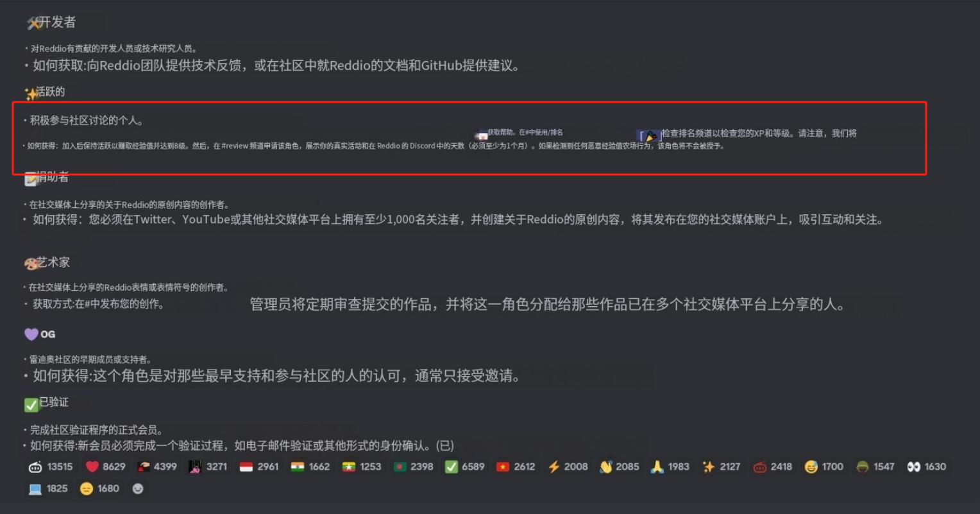Click the line 雷迪奥社区的早期成员或支持者

pyautogui.click(x=90, y=359)
